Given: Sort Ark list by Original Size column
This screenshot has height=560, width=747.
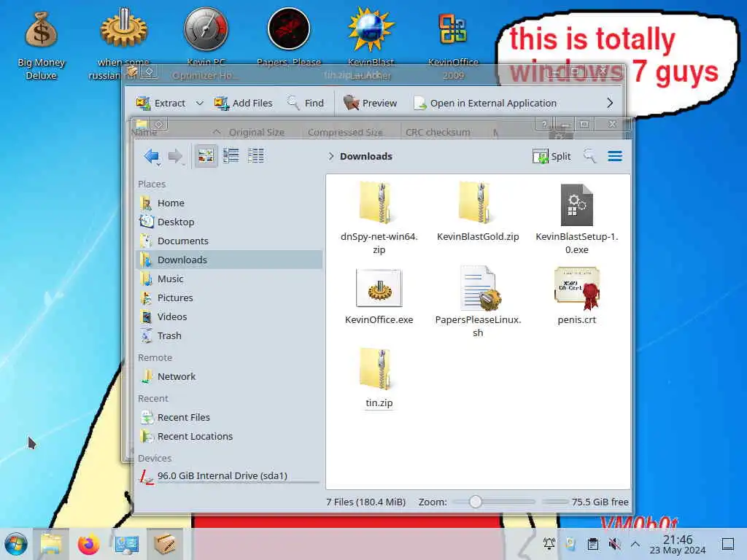Looking at the screenshot, I should 256,132.
